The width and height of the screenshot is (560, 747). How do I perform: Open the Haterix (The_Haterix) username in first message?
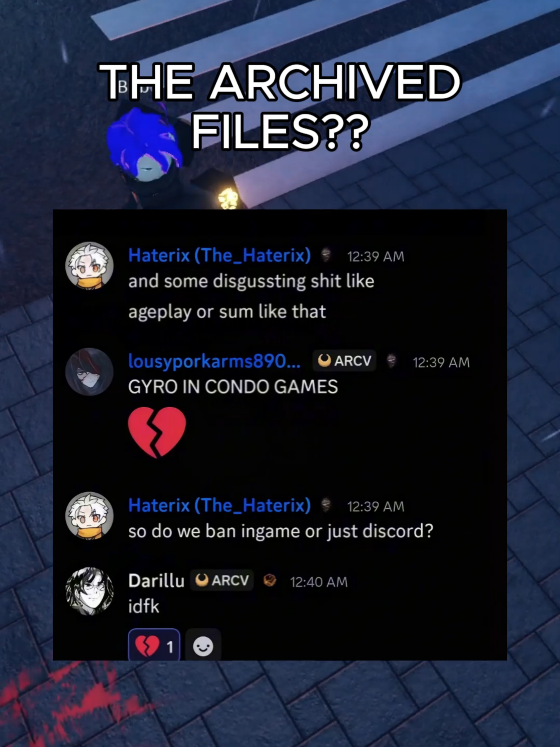[220, 255]
